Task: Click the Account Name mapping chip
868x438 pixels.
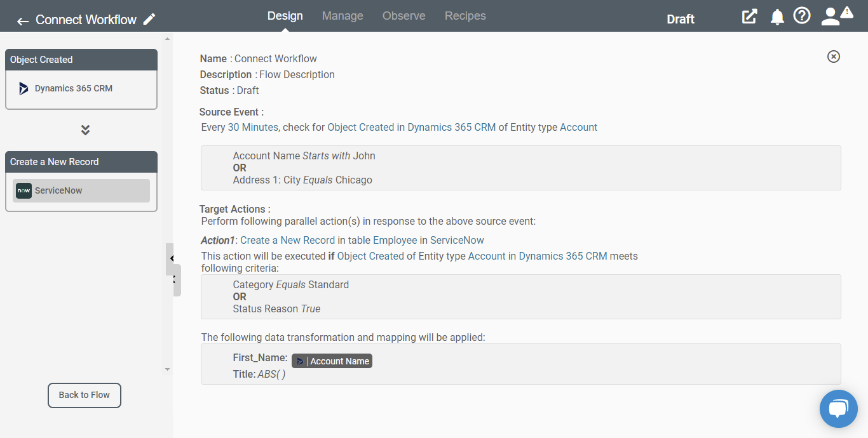Action: pos(332,361)
